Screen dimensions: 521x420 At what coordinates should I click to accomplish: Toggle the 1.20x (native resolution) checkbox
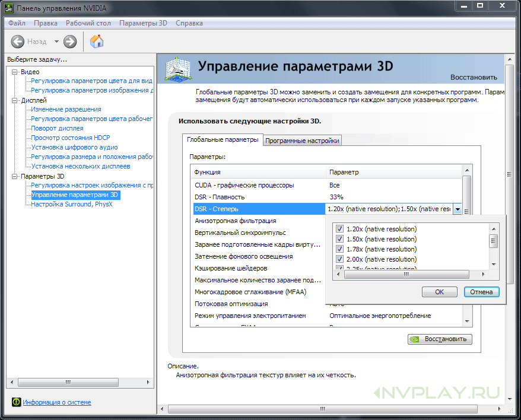pyautogui.click(x=339, y=228)
